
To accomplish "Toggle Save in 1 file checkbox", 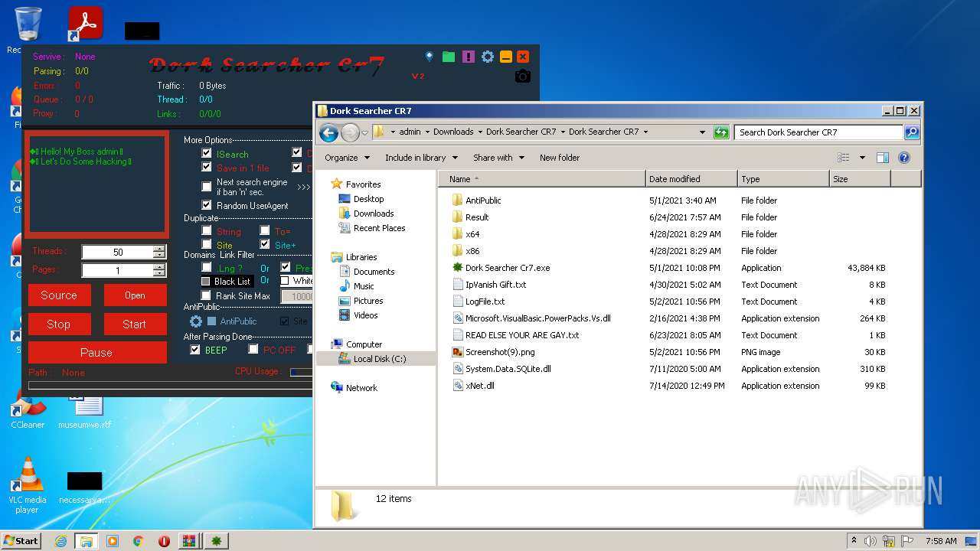I will click(x=206, y=167).
